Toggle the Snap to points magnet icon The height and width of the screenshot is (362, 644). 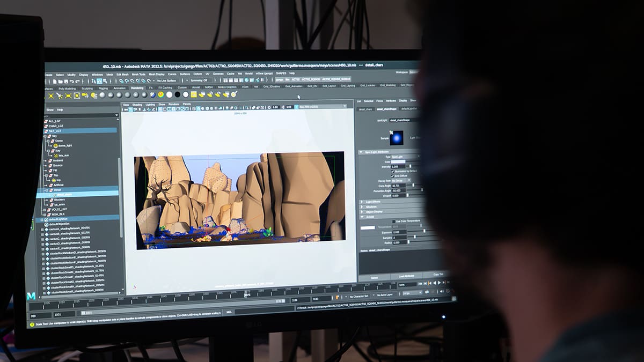coord(132,80)
